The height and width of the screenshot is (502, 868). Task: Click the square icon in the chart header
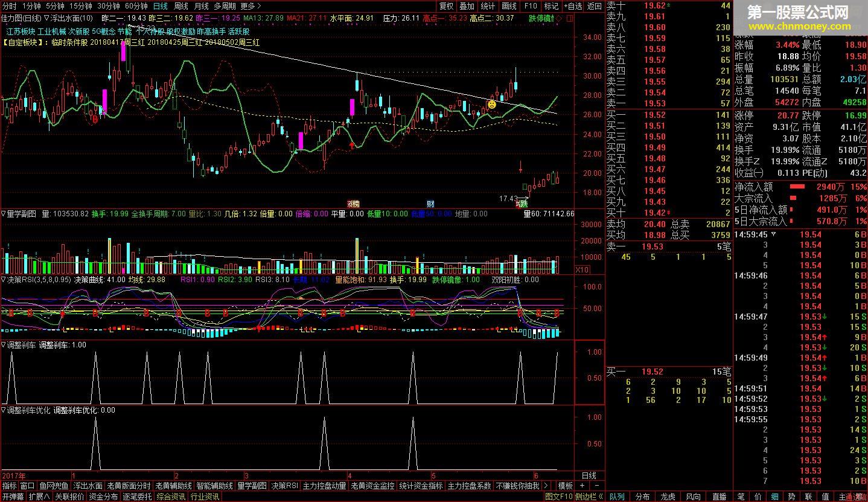[x=570, y=18]
